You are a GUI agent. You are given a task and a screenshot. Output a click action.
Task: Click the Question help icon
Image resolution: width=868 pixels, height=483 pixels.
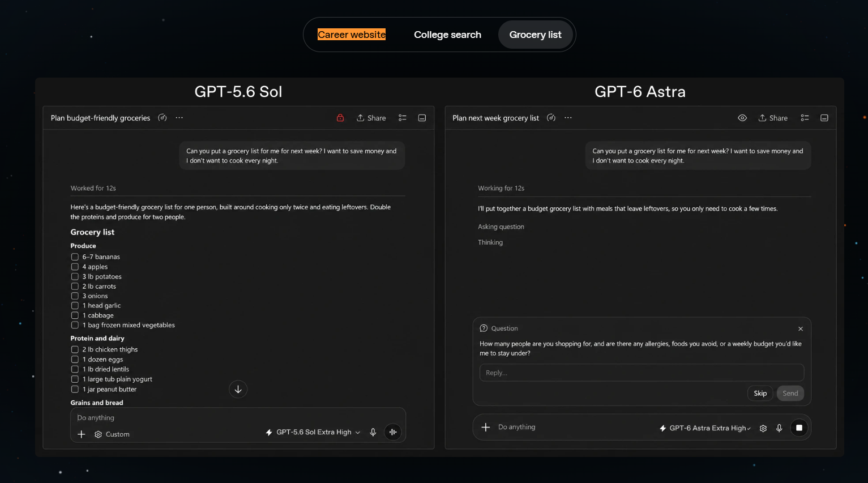[484, 328]
